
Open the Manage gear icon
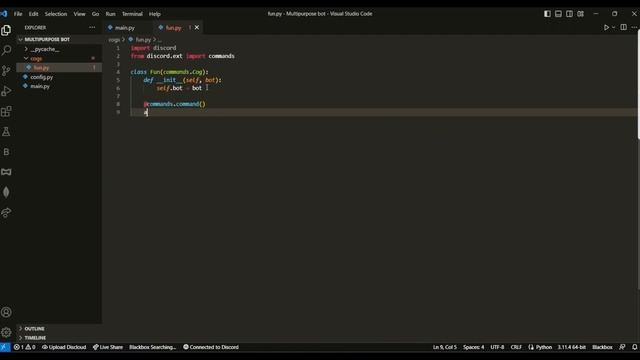(x=6, y=332)
